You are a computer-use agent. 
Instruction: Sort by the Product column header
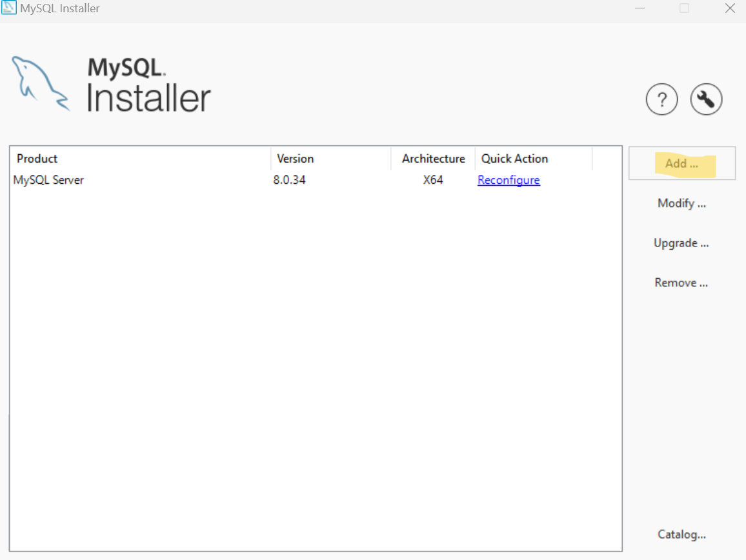(x=140, y=159)
